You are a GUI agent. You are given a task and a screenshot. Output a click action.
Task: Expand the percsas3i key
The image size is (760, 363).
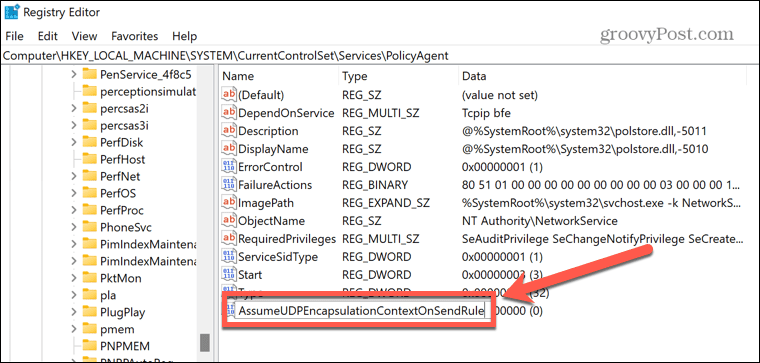tap(74, 126)
